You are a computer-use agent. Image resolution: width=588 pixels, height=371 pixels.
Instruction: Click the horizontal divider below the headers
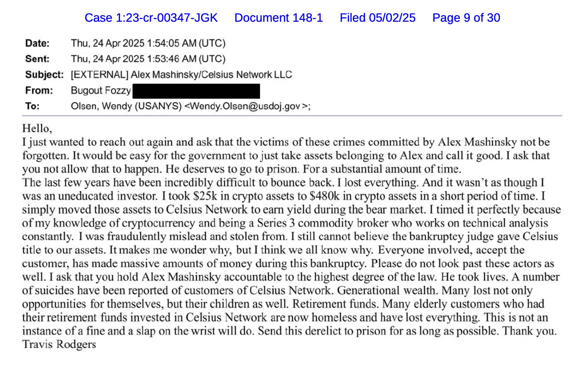pyautogui.click(x=292, y=116)
